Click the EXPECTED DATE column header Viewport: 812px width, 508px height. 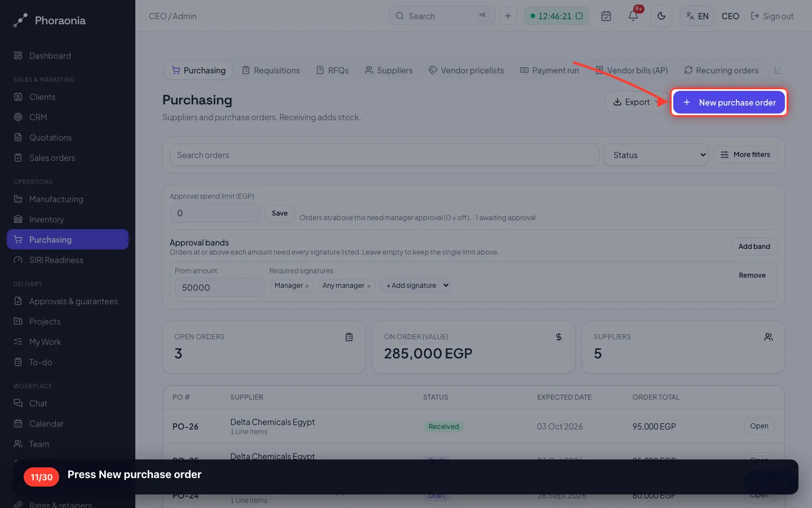(564, 397)
